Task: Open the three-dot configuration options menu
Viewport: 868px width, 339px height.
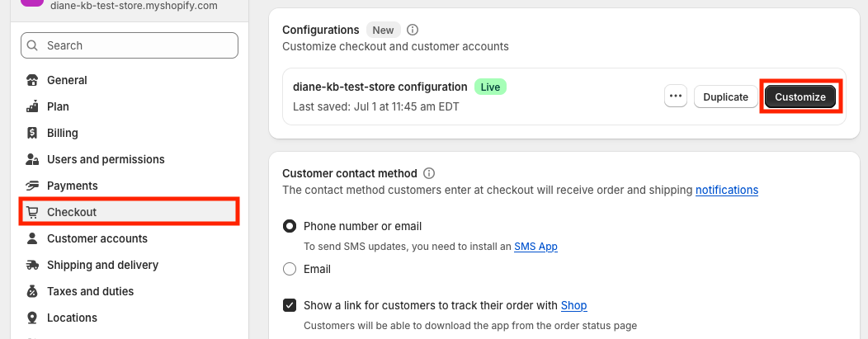Action: (676, 97)
